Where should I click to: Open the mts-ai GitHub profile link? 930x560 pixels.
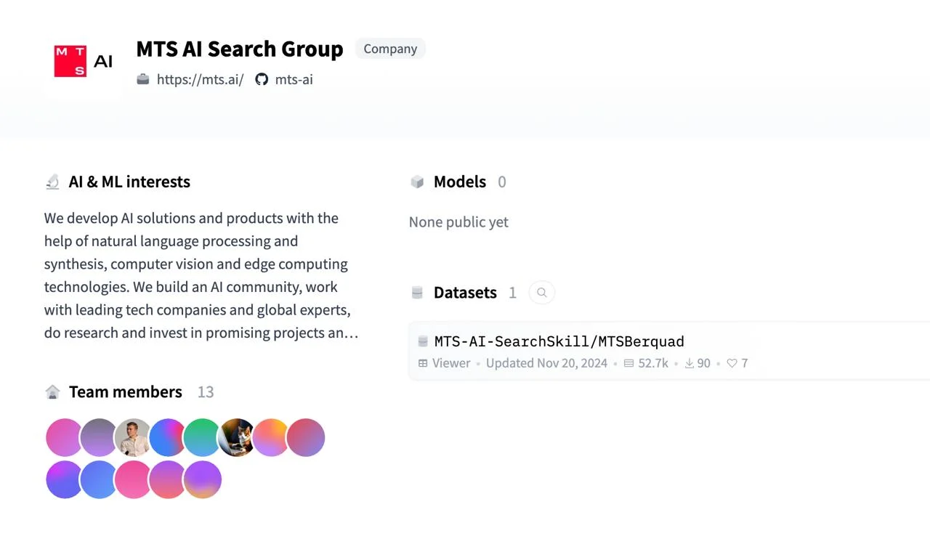click(294, 79)
